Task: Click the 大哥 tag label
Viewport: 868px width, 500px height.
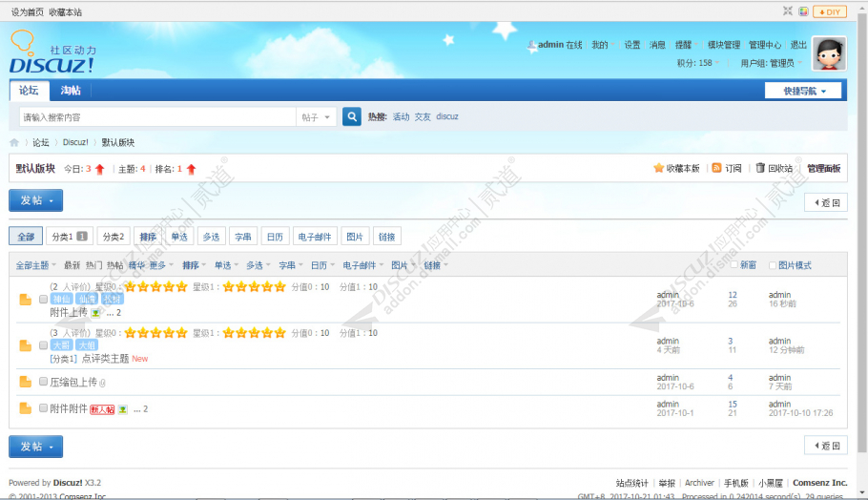Action: 61,345
